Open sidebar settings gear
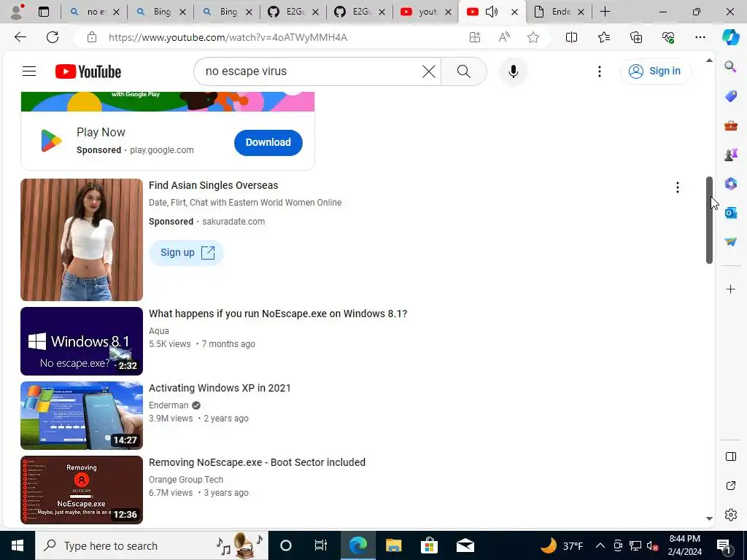Screen dimensions: 747x560 pyautogui.click(x=730, y=515)
